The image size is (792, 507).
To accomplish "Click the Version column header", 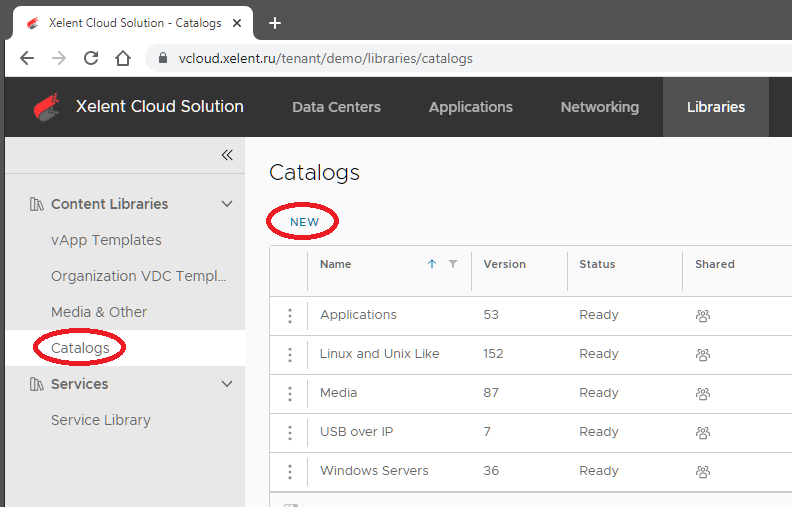I will click(x=505, y=264).
